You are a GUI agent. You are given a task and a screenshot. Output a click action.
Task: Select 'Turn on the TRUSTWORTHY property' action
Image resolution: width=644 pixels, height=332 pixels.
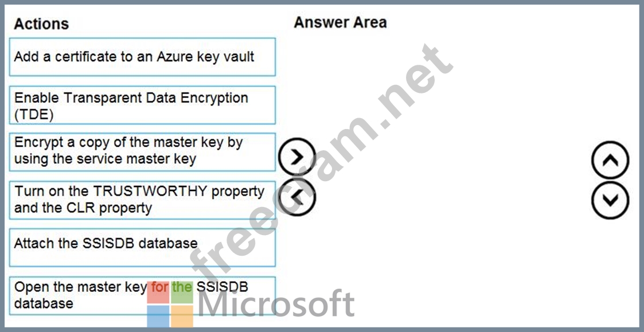142,200
